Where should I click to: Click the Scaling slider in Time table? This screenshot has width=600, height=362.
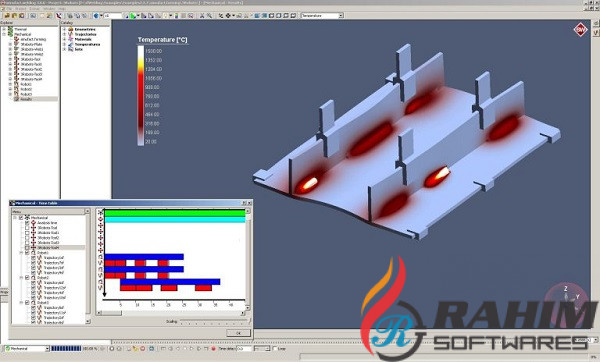(x=214, y=321)
